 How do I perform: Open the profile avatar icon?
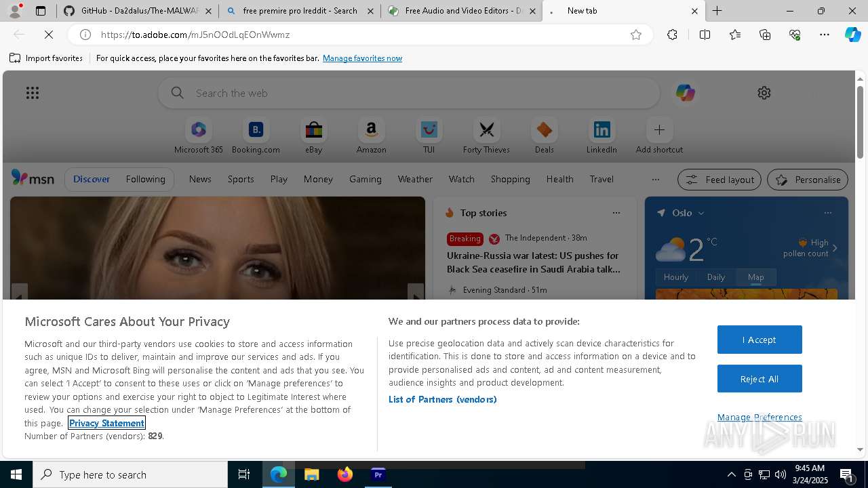pyautogui.click(x=15, y=11)
